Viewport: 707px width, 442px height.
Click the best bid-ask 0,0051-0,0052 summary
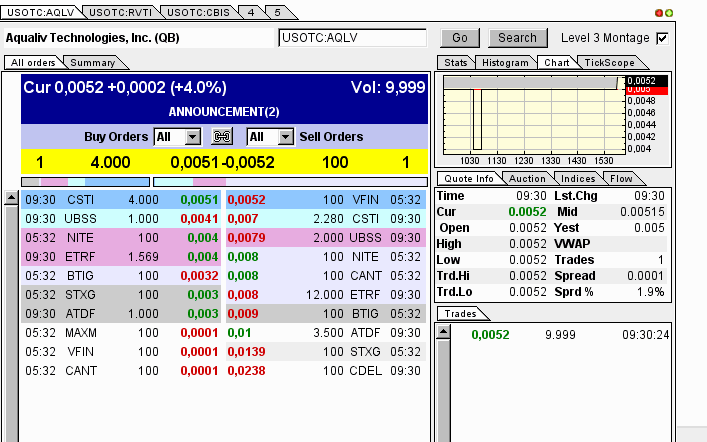222,162
